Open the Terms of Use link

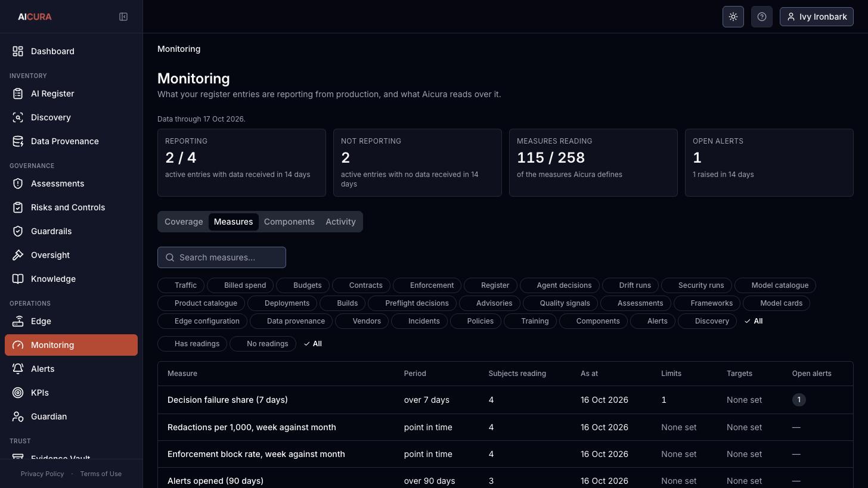click(x=101, y=474)
